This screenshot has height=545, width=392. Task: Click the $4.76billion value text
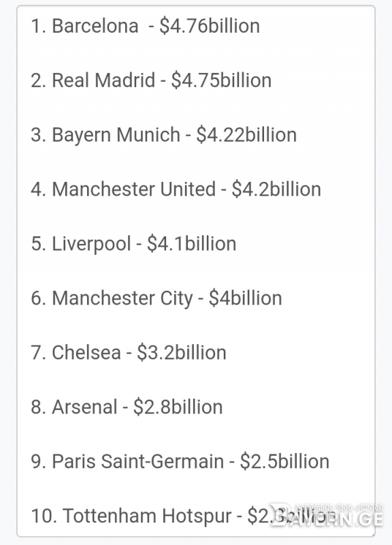210,26
